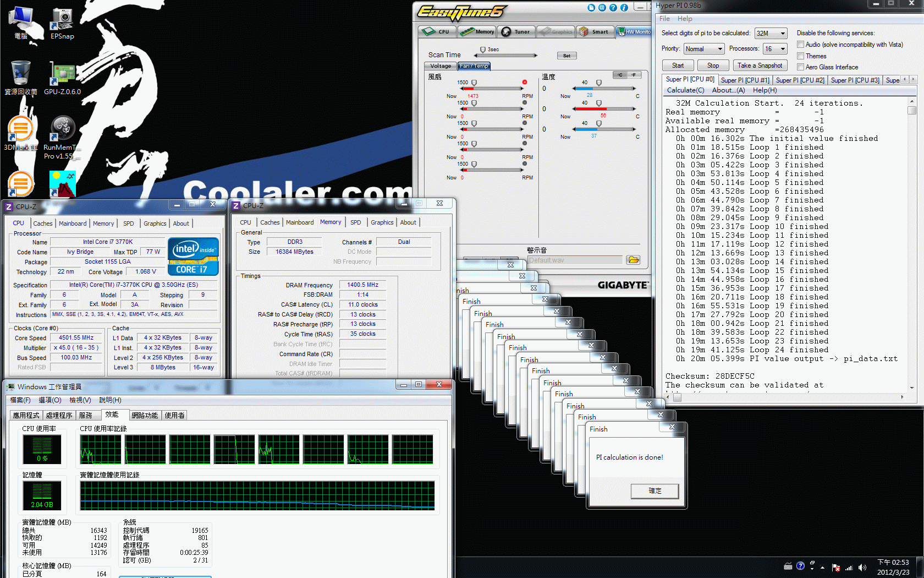The height and width of the screenshot is (578, 924).
Task: Click the blue help tray icon
Action: pyautogui.click(x=800, y=566)
